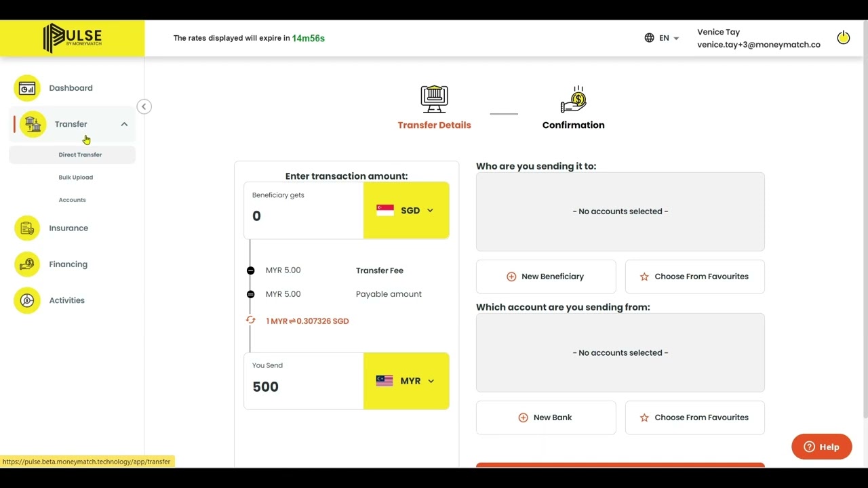Screen dimensions: 868x488
Task: Click the 1 MYR = 0.307326 SGD rate
Action: pos(307,321)
